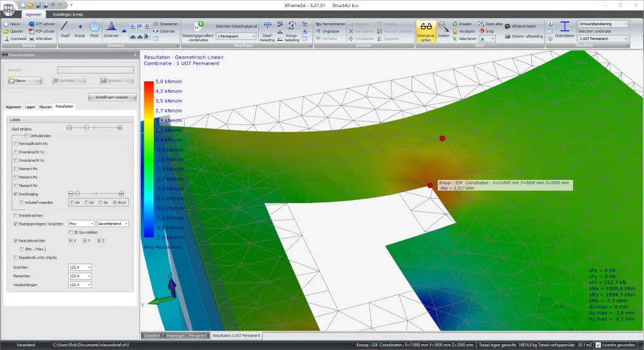Click Stramienen grid tool
The height and width of the screenshot is (350, 644).
[x=166, y=24]
